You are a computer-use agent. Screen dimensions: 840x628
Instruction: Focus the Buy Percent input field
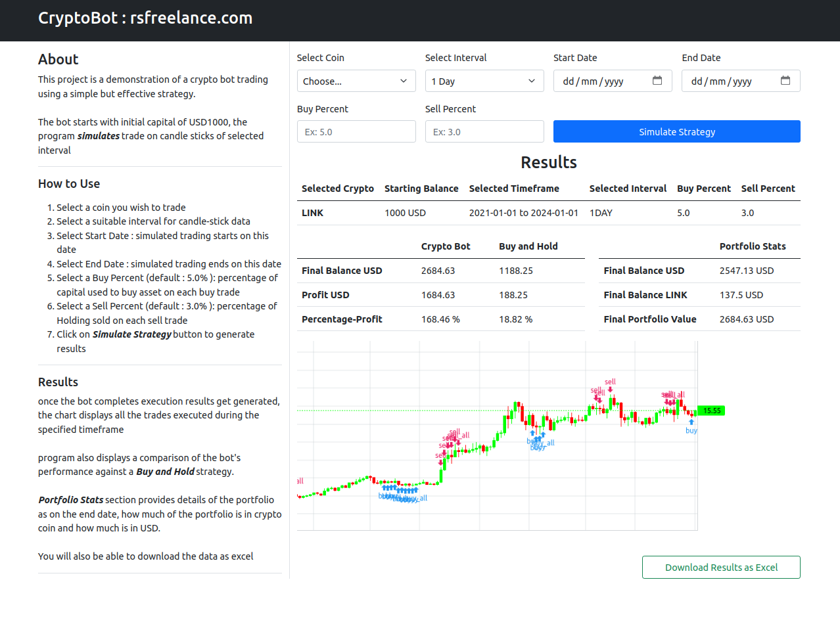(356, 132)
